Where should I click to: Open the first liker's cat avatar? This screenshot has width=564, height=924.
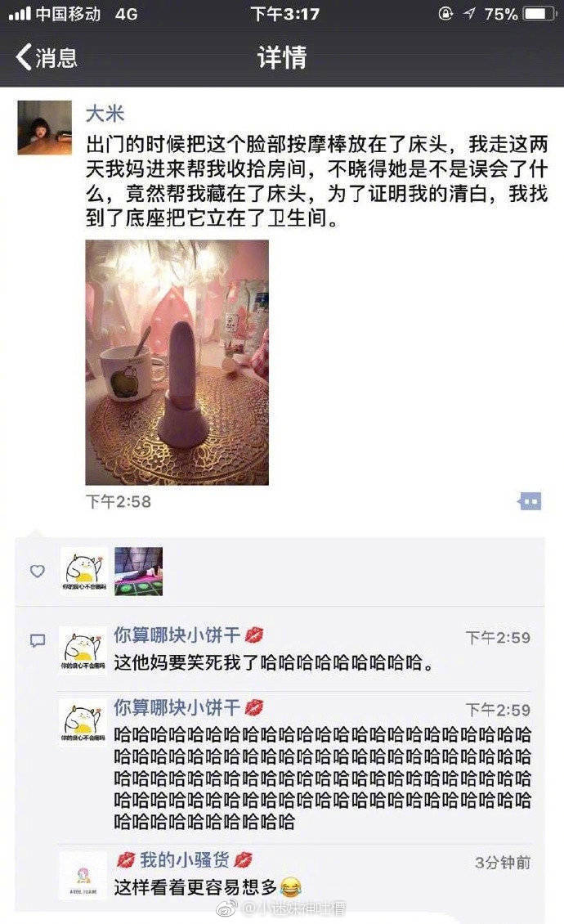[x=83, y=571]
